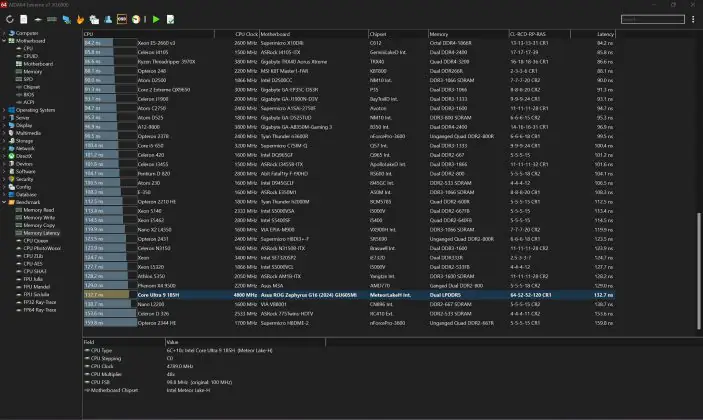
Task: Select the Database tree item
Action: tap(26, 195)
